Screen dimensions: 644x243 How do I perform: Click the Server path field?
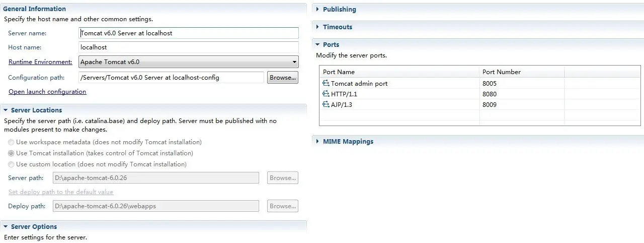pos(156,178)
